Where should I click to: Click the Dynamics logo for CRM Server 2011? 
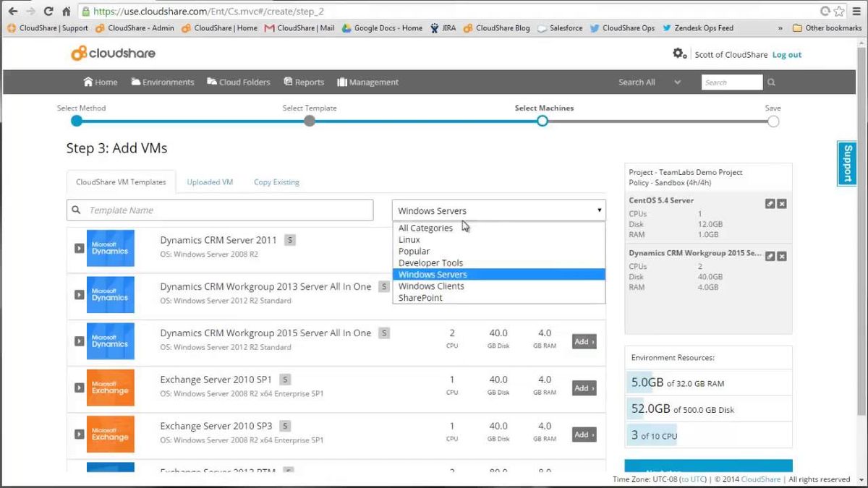tap(110, 248)
